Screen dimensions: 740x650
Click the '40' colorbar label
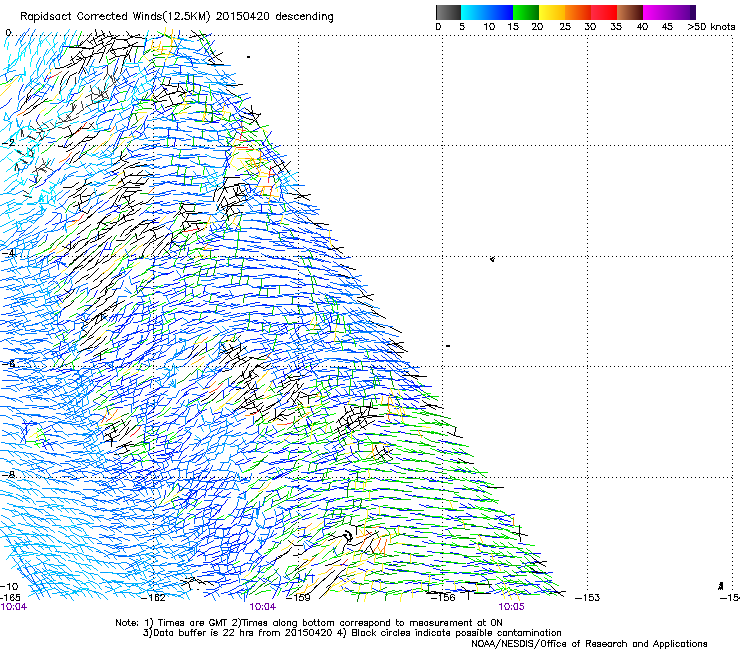click(x=642, y=27)
